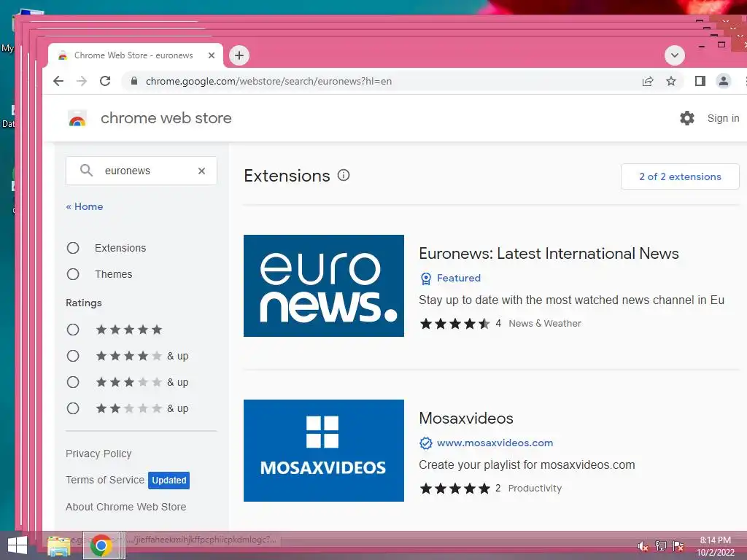
Task: Open the Action Center flag icon
Action: point(678,546)
